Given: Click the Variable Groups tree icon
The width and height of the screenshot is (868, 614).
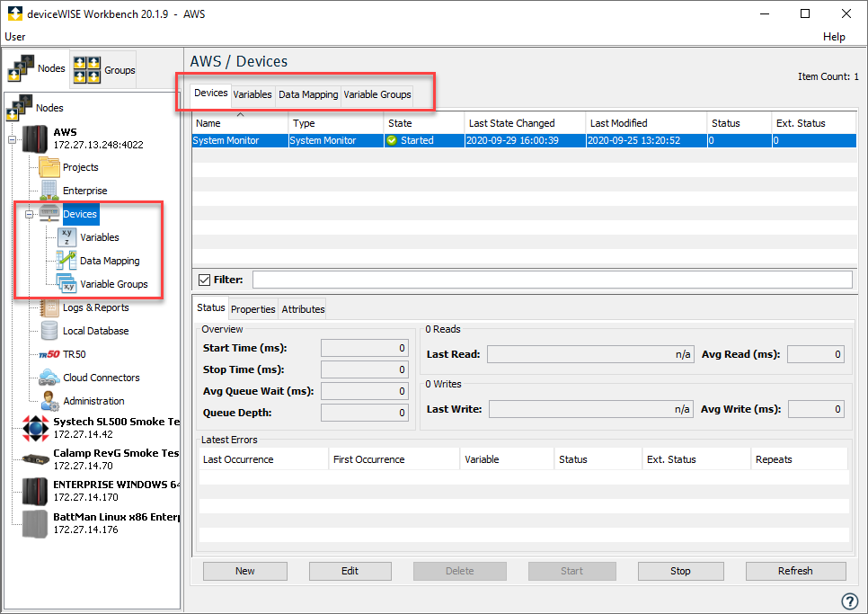Looking at the screenshot, I should tap(66, 284).
